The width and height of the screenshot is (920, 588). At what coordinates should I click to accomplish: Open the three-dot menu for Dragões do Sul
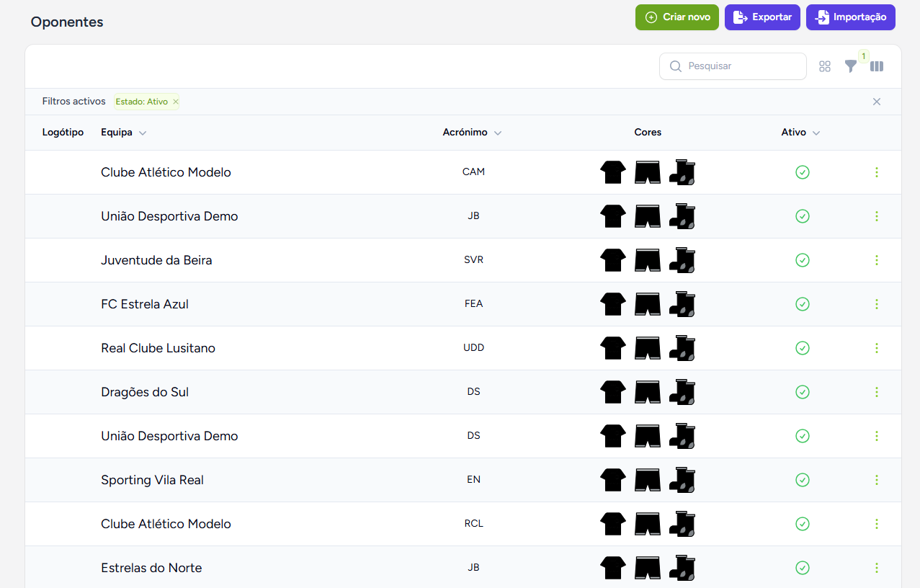pyautogui.click(x=877, y=392)
